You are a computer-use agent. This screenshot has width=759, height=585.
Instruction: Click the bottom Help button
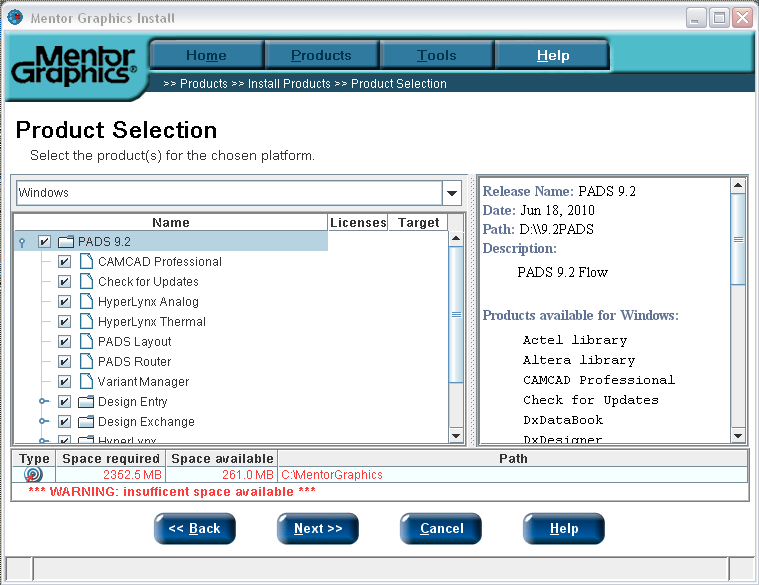[x=564, y=528]
